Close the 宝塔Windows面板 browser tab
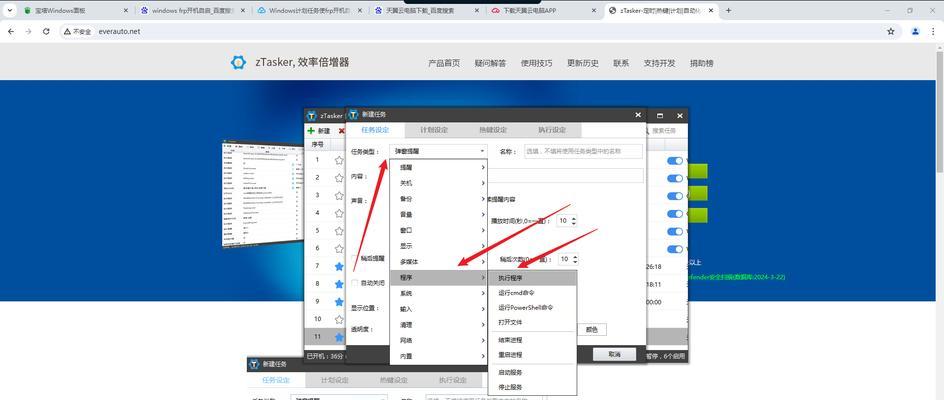 [125, 10]
